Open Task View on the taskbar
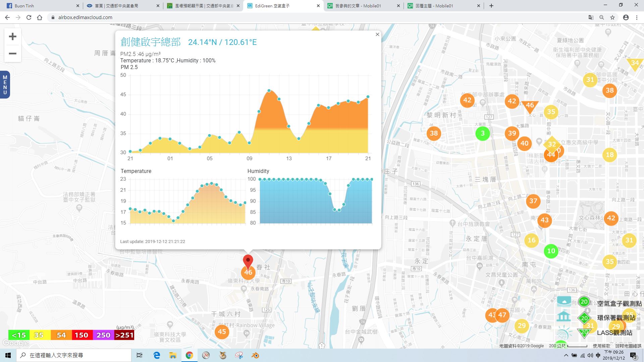This screenshot has width=644, height=362. click(x=140, y=355)
